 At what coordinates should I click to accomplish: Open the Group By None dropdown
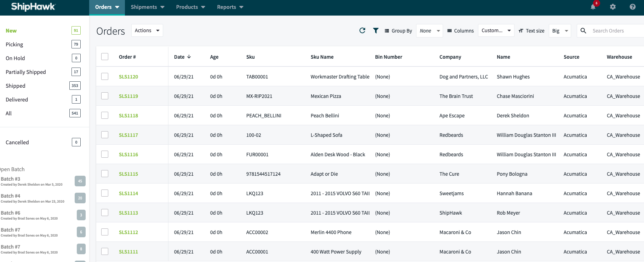pyautogui.click(x=430, y=31)
